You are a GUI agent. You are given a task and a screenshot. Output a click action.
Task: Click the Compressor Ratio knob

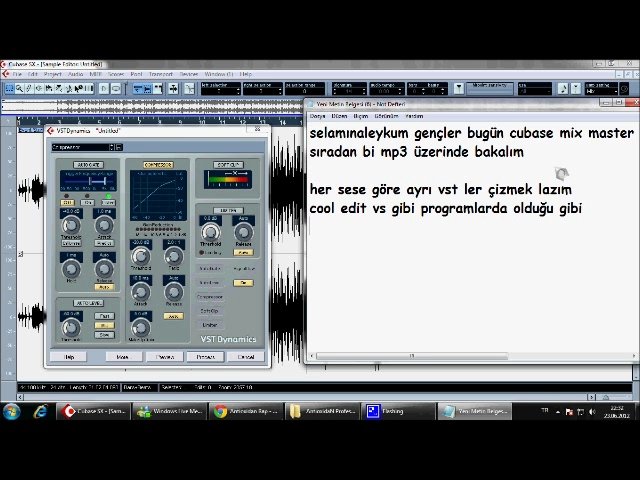pos(173,256)
